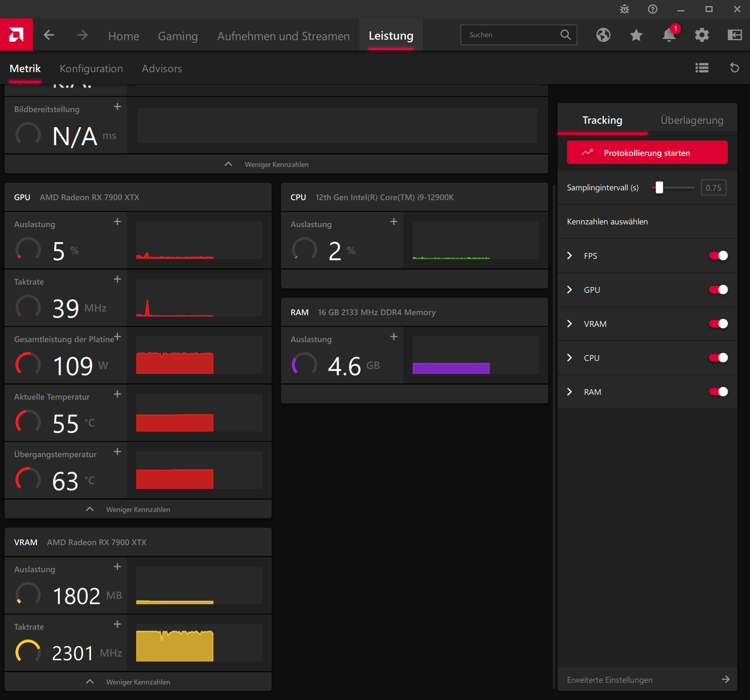Open the Überlagerung tab
The width and height of the screenshot is (750, 700).
click(x=692, y=120)
